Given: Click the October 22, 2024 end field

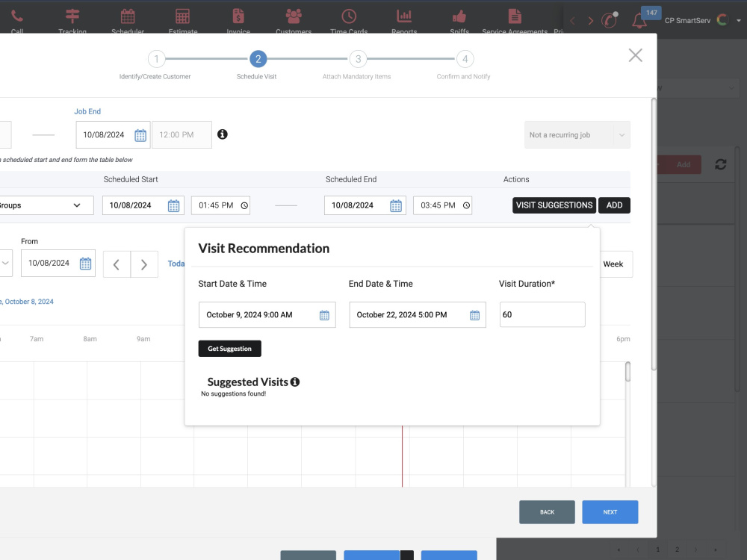Looking at the screenshot, I should pyautogui.click(x=418, y=315).
